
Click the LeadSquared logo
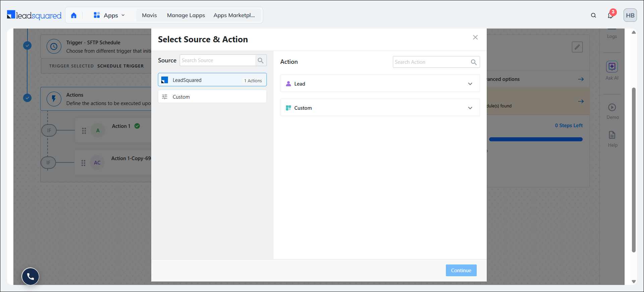(x=34, y=15)
